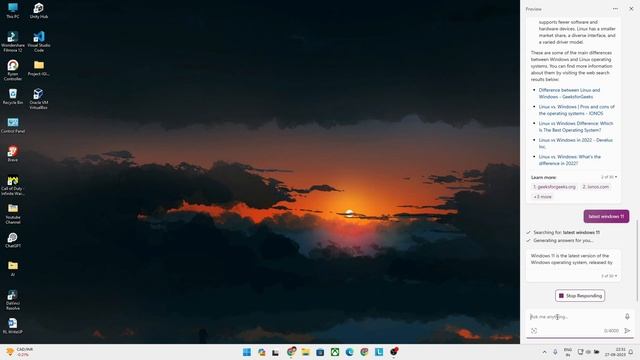Viewport: 640px width, 360px height.
Task: Click 'Generating answers for you' status line
Action: [x=563, y=241]
